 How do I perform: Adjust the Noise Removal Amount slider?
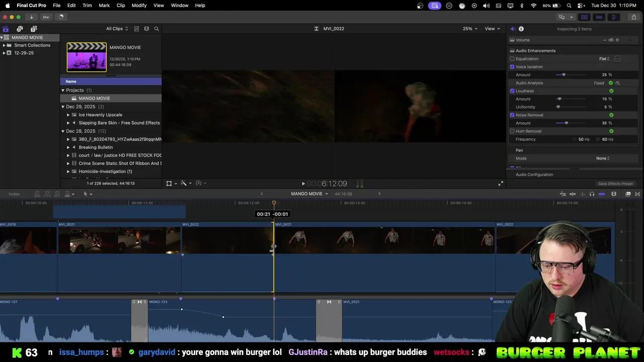pos(567,123)
